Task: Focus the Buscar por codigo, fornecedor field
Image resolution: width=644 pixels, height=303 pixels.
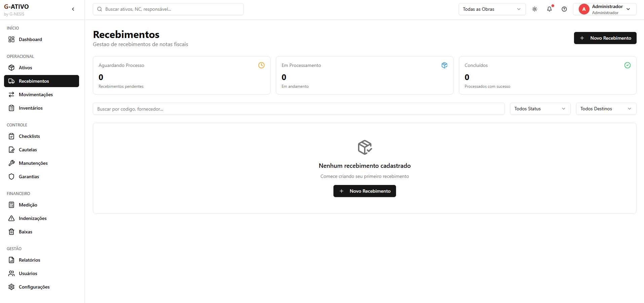Action: [x=298, y=109]
